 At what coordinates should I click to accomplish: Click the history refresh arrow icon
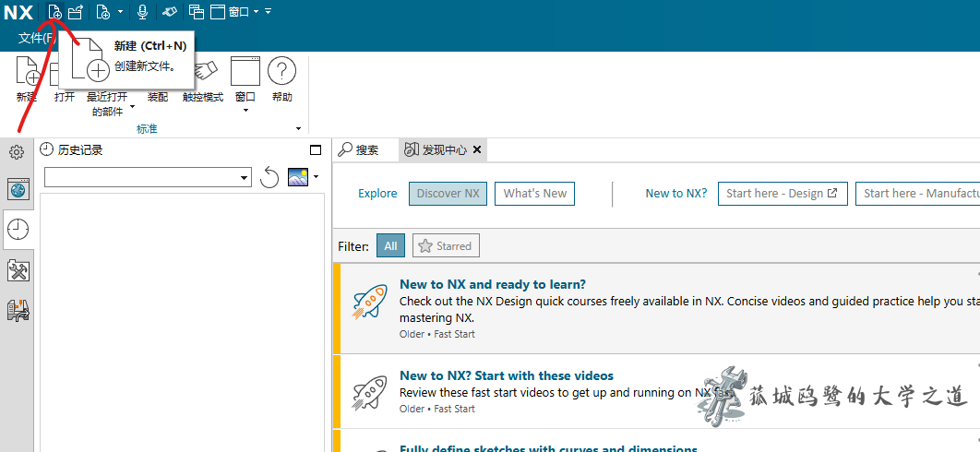pos(269,177)
